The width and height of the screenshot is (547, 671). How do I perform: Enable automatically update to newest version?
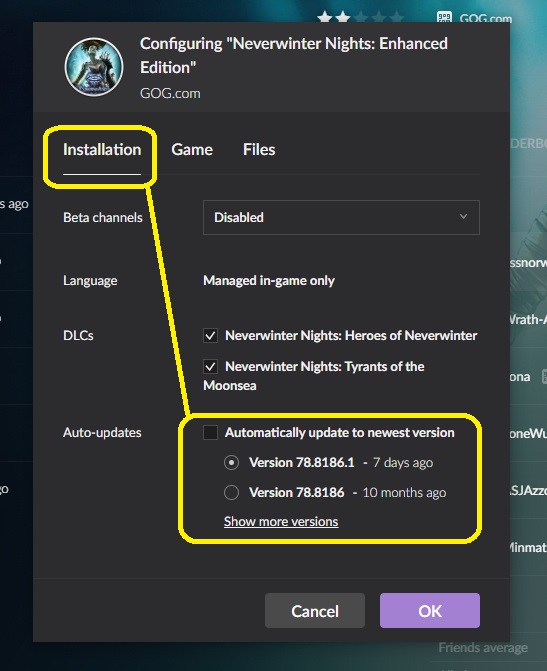[x=210, y=432]
